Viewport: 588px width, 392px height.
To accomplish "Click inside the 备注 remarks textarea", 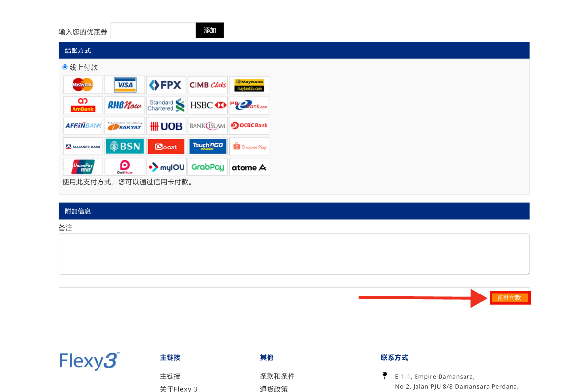I will 294,254.
